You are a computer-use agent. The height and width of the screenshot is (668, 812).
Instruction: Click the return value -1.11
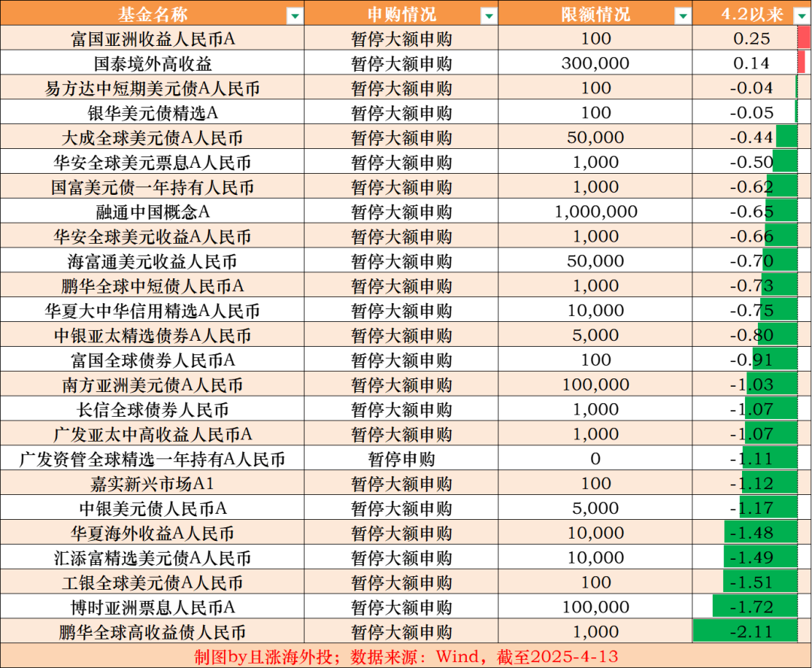click(752, 459)
